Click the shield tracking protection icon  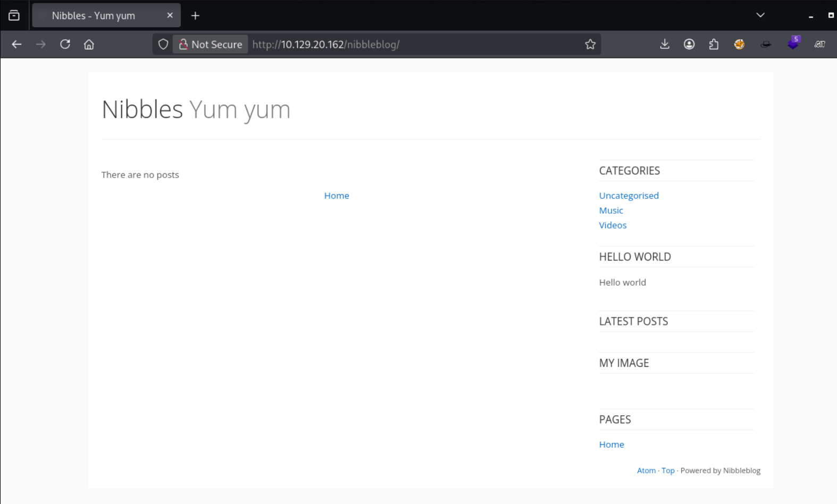click(163, 45)
